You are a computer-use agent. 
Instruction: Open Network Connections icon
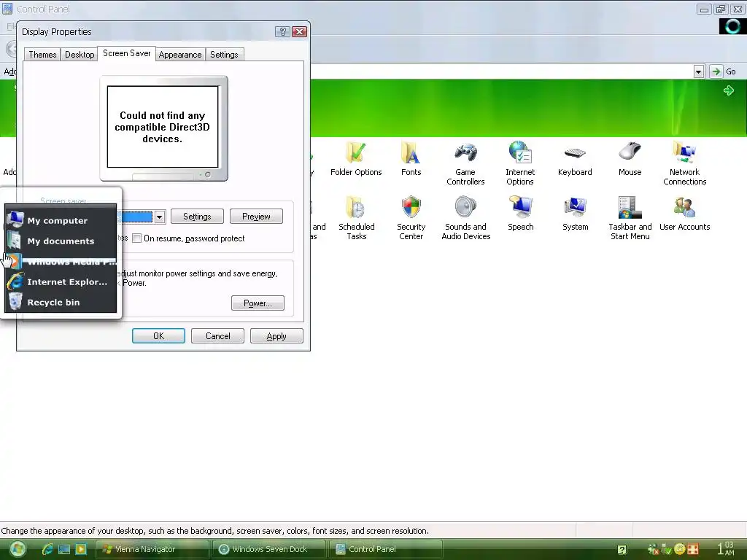[x=684, y=164]
